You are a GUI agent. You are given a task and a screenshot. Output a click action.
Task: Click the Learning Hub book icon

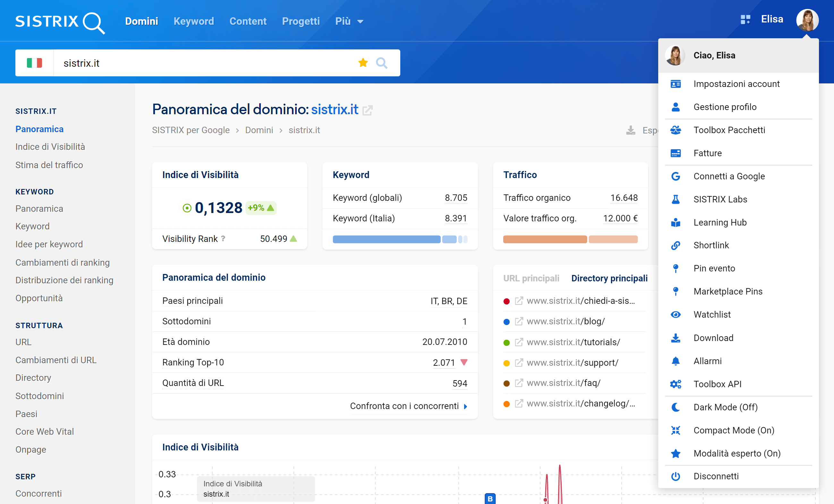[x=676, y=222]
